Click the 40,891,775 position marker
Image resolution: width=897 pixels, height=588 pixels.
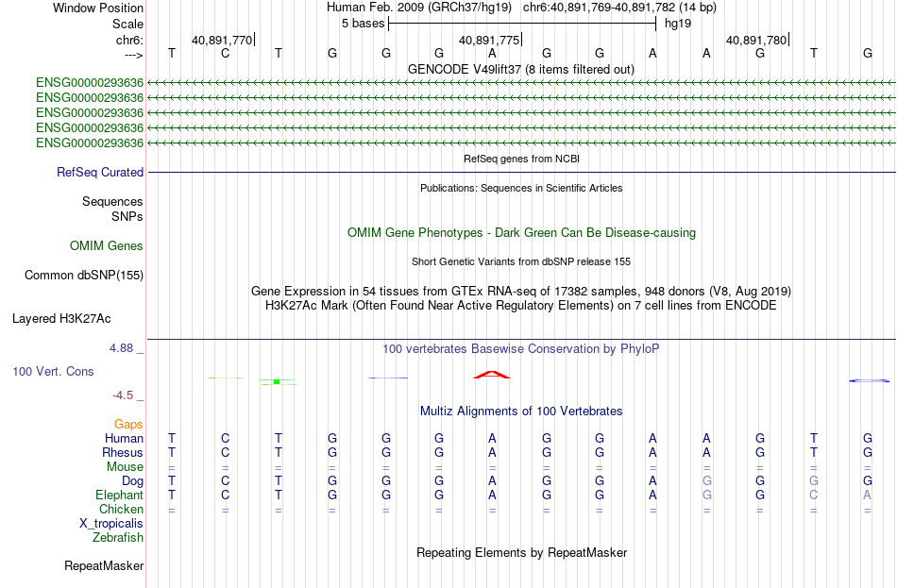[490, 40]
